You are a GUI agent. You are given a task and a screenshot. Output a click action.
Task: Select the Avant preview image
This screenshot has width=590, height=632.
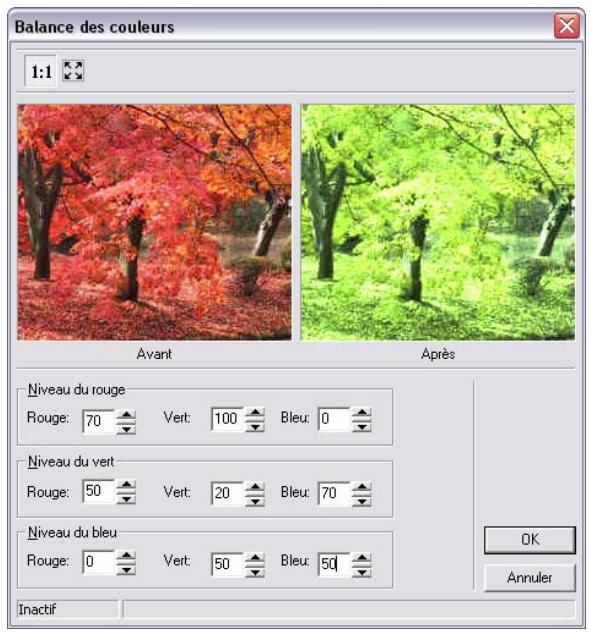tap(154, 222)
